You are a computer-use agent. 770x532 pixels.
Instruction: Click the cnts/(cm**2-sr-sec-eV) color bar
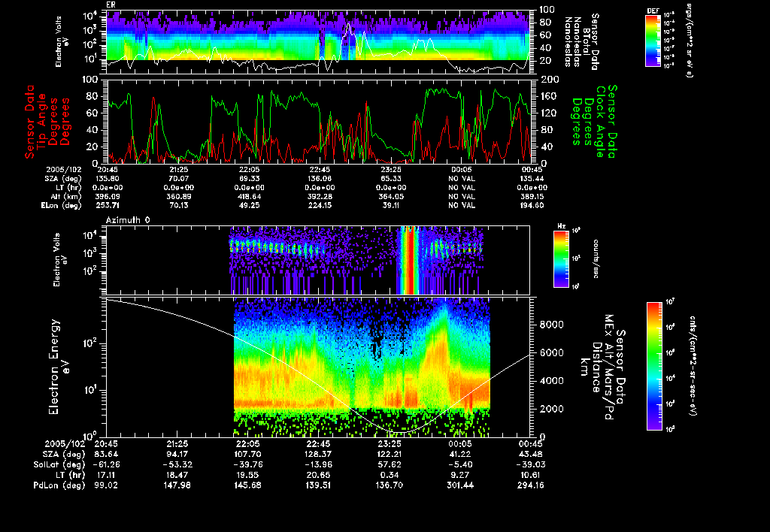(654, 366)
